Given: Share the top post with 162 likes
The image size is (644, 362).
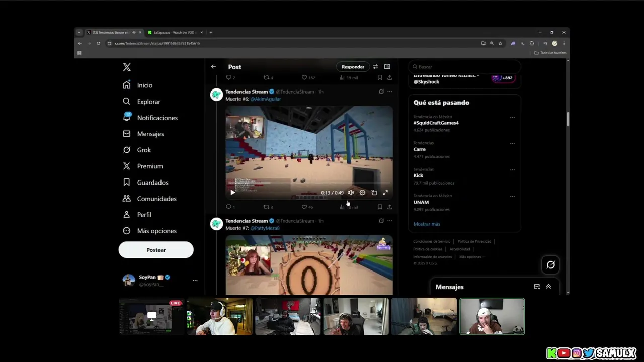Looking at the screenshot, I should [389, 78].
